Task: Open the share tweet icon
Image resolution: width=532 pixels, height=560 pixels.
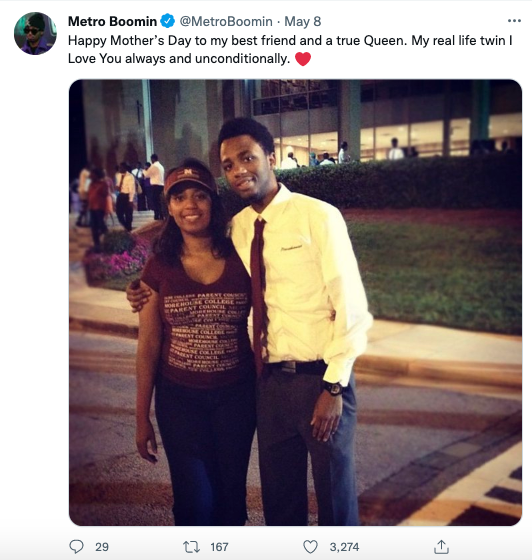Action: [442, 547]
